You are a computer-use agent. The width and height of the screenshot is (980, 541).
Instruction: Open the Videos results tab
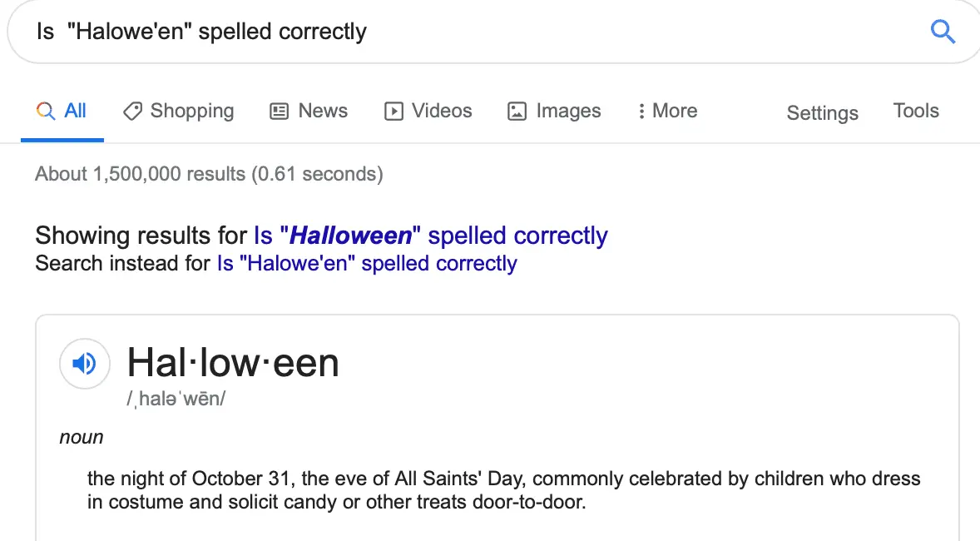tap(442, 112)
